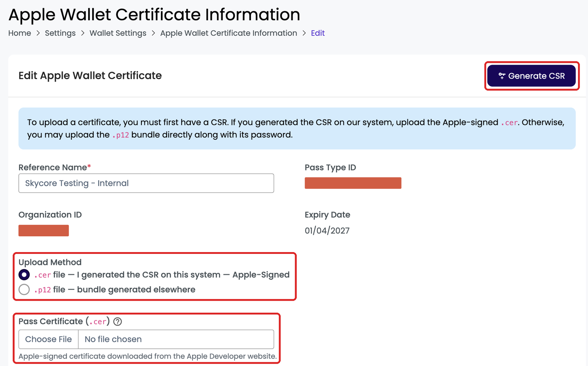Open Apple Wallet Certificate Information breadcrumb

[229, 33]
